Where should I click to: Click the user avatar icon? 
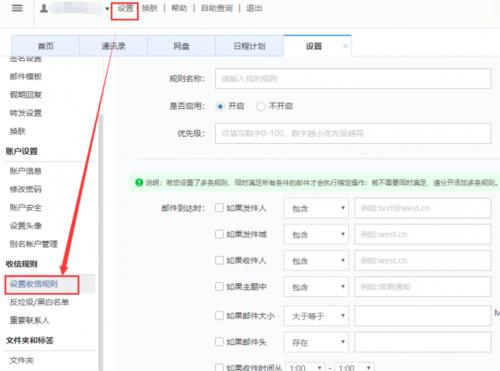click(x=44, y=8)
